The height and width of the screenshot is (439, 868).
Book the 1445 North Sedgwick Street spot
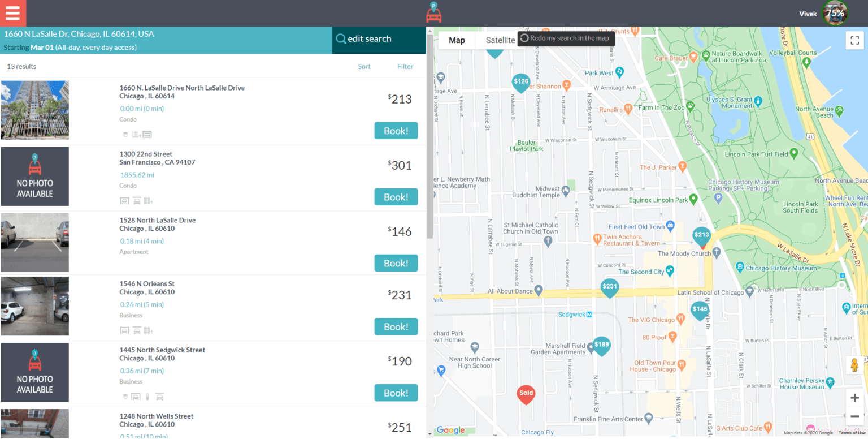pyautogui.click(x=396, y=393)
